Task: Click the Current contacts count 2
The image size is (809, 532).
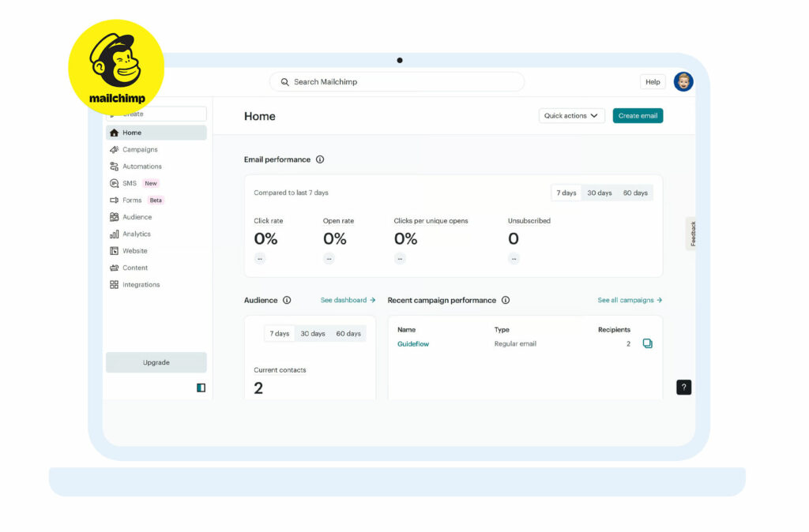Action: pos(258,388)
